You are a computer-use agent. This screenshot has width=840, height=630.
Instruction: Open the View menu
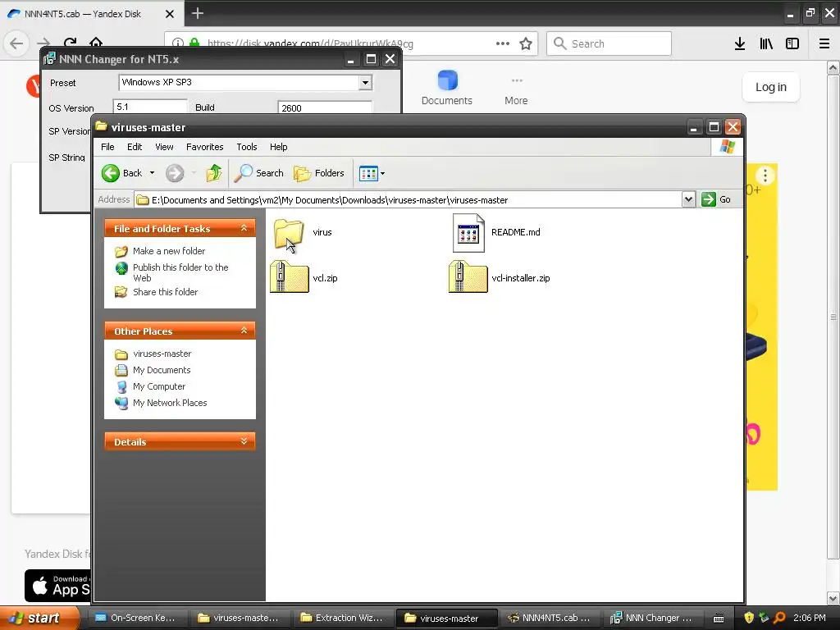click(164, 147)
